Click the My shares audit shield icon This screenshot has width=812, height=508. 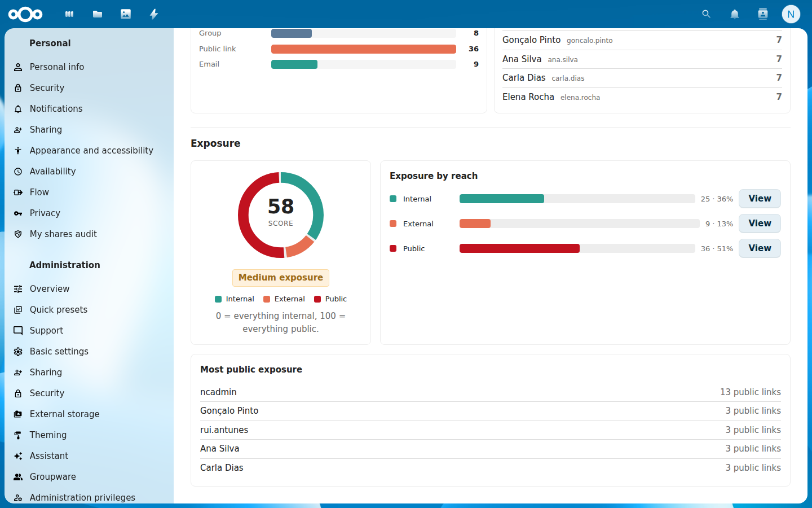[x=18, y=234]
